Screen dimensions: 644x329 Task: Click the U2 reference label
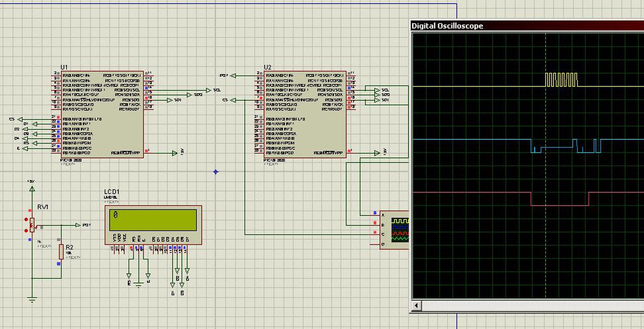coord(268,67)
